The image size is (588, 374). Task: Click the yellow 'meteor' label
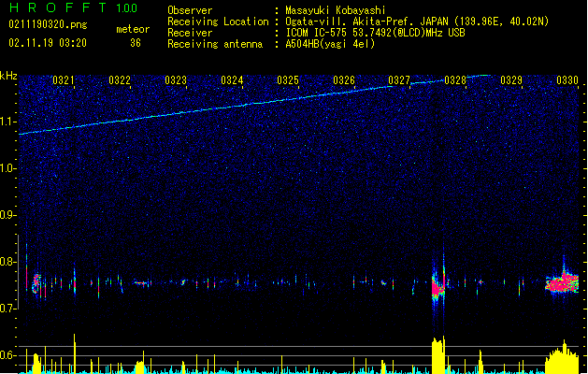click(133, 29)
